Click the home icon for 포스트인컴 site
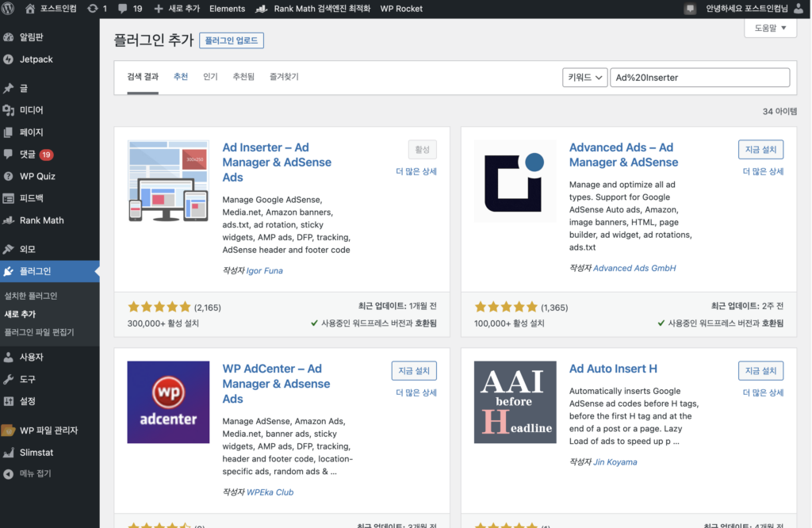Viewport: 812px width, 528px height. 30,9
